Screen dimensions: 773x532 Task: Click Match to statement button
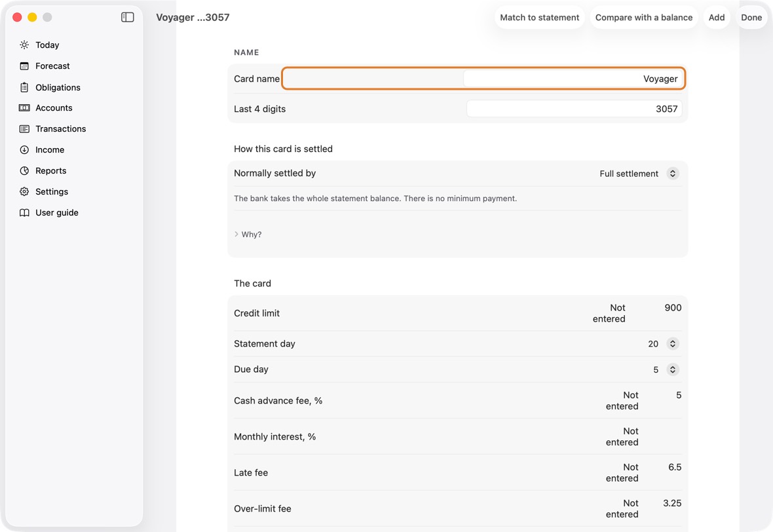pos(539,17)
